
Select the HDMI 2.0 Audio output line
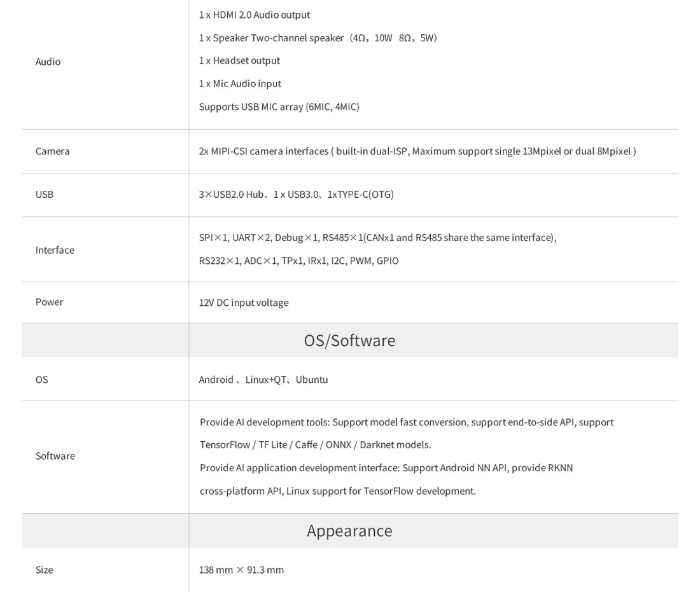(x=254, y=15)
